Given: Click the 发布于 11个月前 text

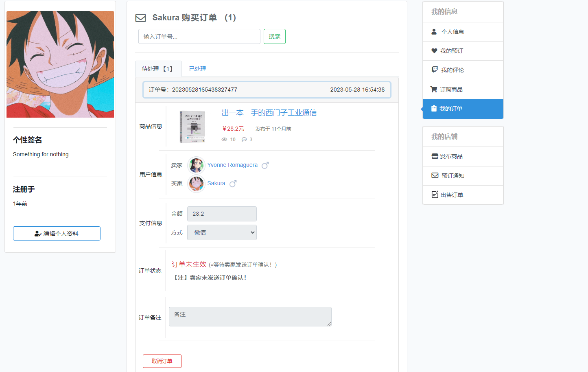Looking at the screenshot, I should pyautogui.click(x=273, y=129).
